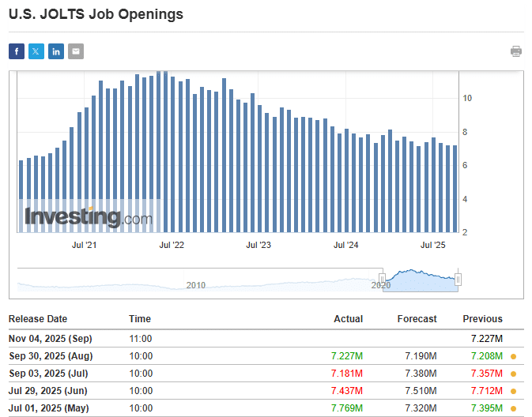Grab the left handle of the range navigator
The image size is (532, 417).
[x=383, y=280]
